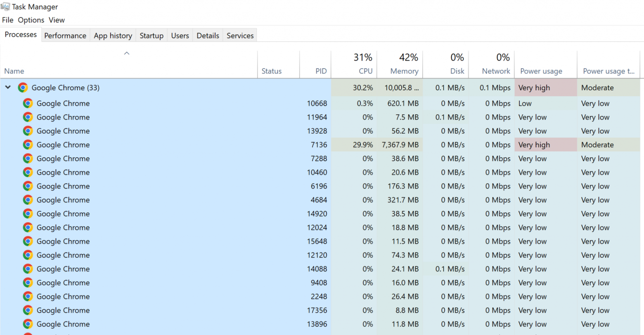
Task: Sort by the Network column header
Action: click(x=492, y=64)
